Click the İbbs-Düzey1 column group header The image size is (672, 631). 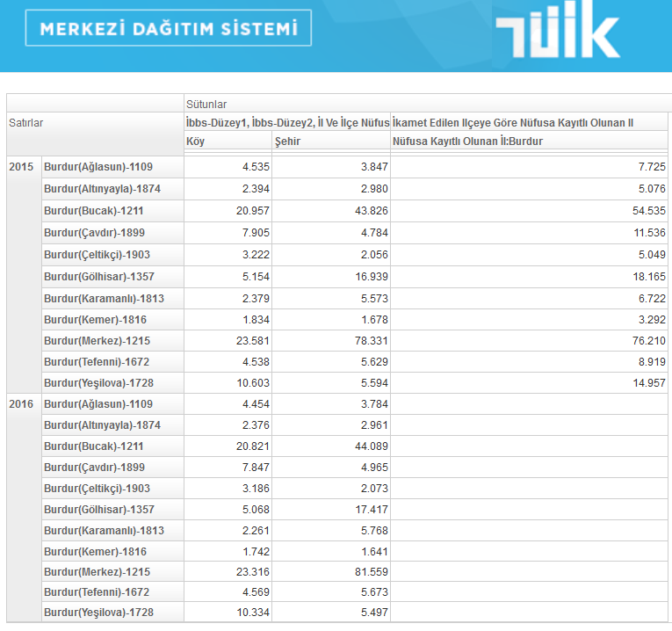[287, 123]
